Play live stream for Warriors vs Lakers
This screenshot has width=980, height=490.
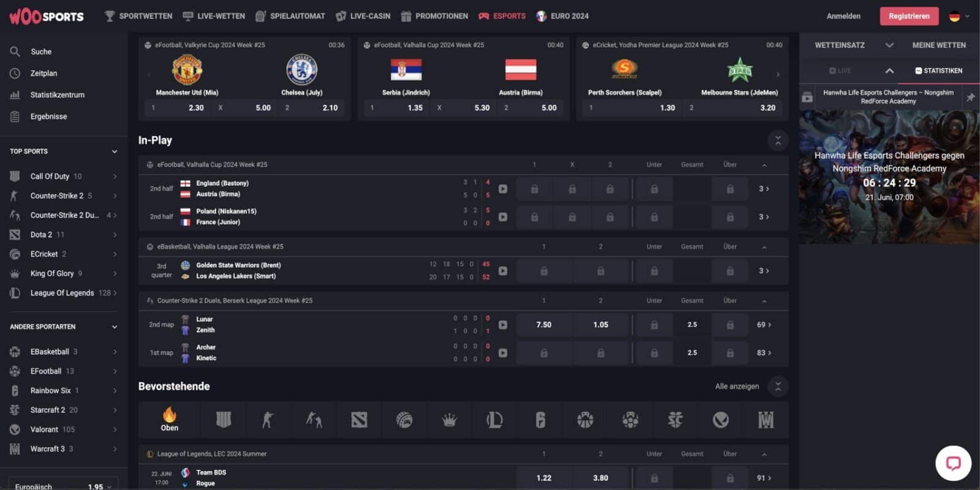(x=503, y=271)
